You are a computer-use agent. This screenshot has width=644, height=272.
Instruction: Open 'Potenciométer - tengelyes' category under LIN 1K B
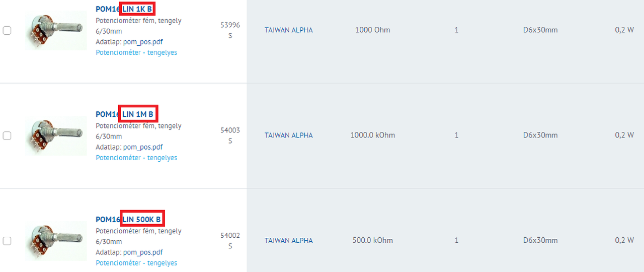[136, 52]
